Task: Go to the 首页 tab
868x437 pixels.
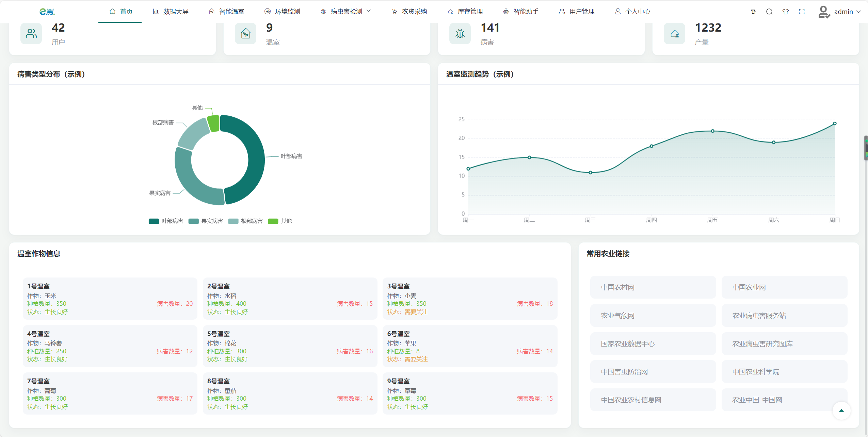Action: 120,12
